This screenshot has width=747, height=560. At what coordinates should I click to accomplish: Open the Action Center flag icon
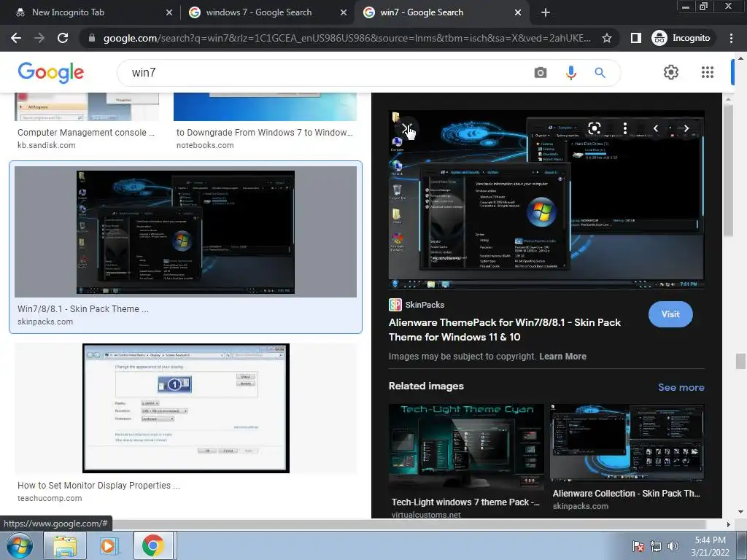tap(638, 546)
